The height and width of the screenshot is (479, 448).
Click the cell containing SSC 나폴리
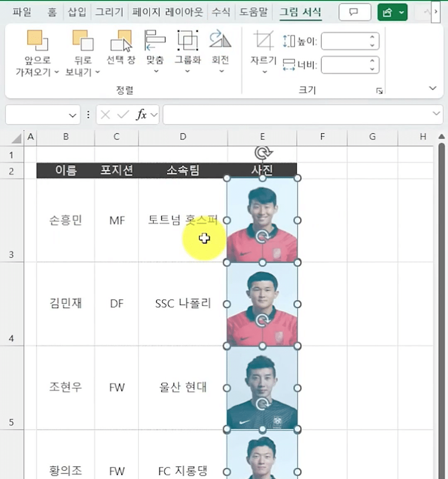click(x=183, y=304)
